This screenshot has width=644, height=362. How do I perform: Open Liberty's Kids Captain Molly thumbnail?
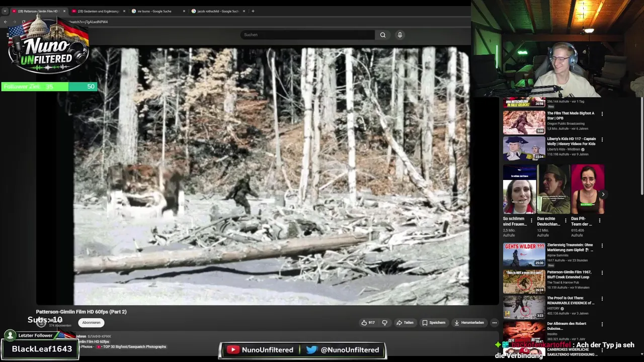tap(524, 148)
